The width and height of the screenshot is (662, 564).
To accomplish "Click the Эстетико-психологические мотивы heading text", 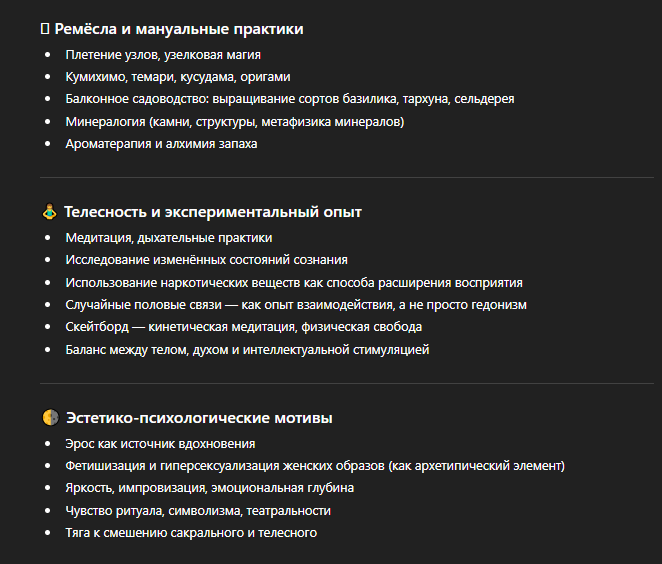I will point(198,417).
